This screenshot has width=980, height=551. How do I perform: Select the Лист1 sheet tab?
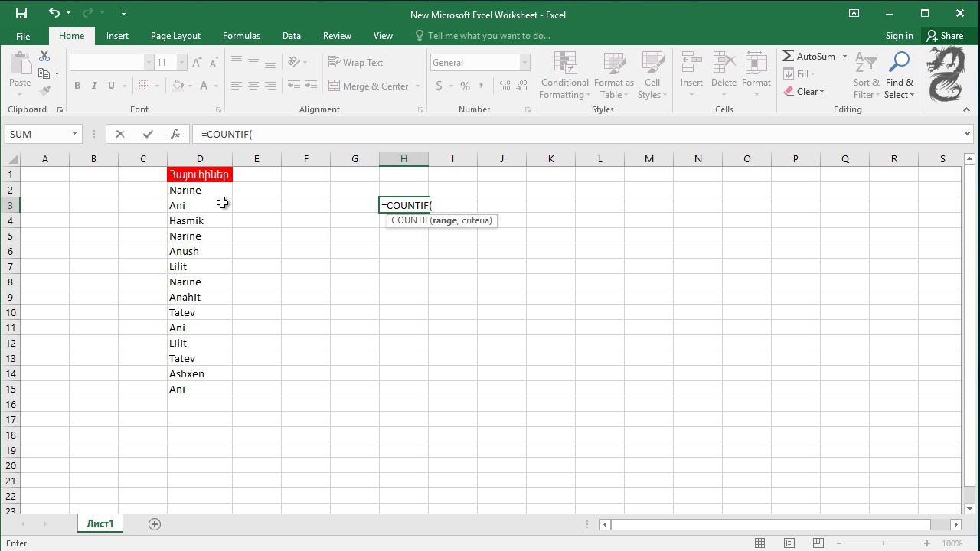[x=100, y=524]
